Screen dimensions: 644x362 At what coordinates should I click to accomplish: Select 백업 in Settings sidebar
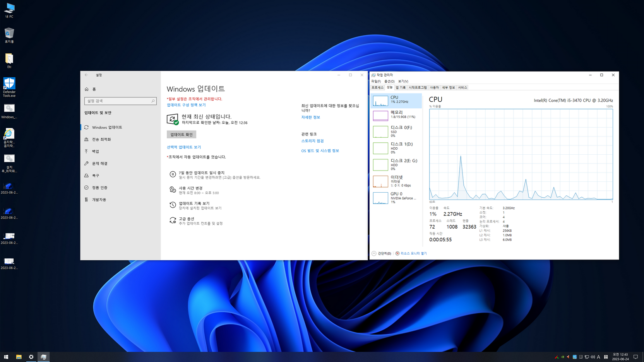pyautogui.click(x=120, y=151)
